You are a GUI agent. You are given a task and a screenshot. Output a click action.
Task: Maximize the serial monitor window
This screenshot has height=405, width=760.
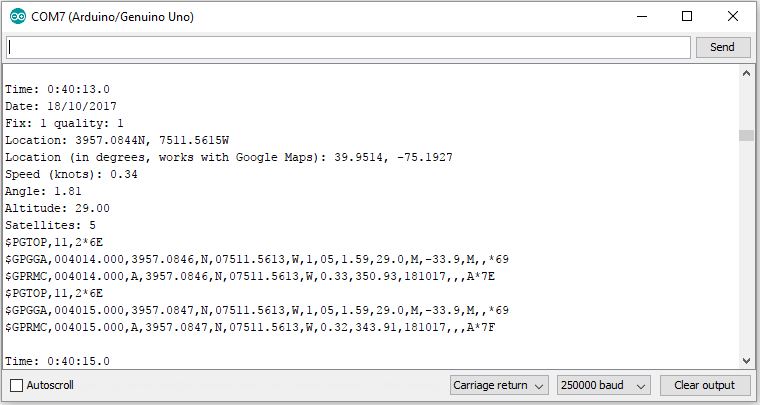pyautogui.click(x=687, y=16)
